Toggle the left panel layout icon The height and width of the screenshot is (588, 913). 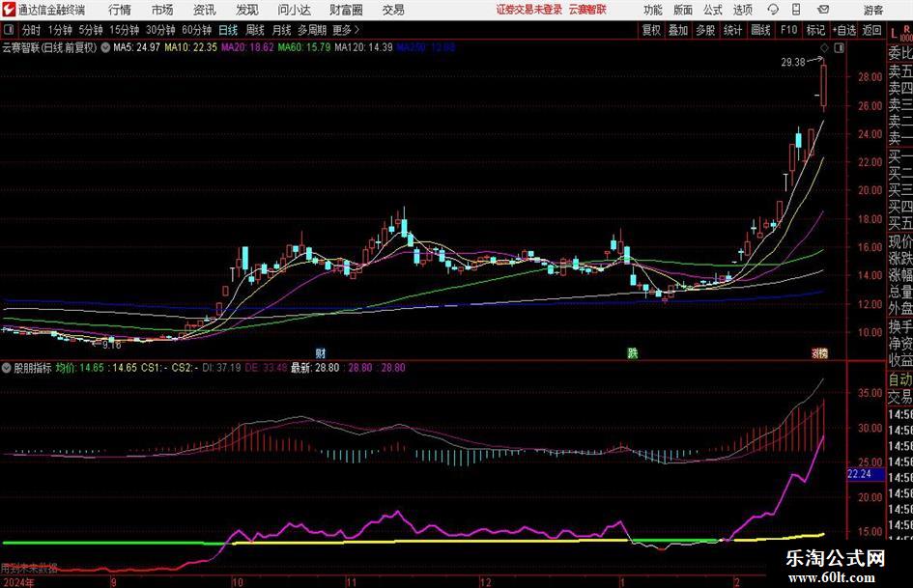[9, 30]
